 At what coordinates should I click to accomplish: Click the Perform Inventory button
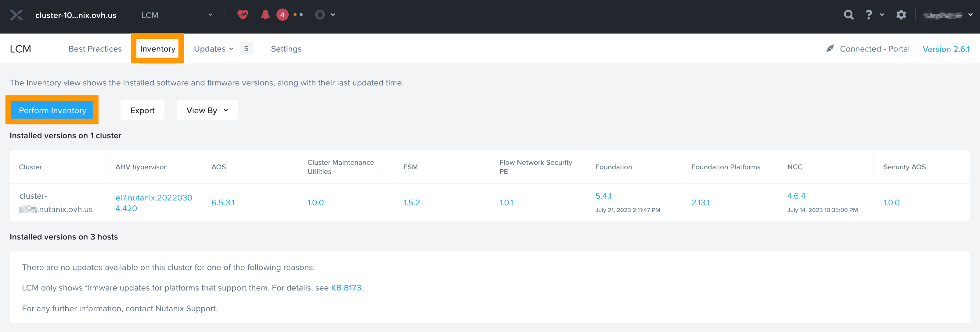tap(52, 110)
